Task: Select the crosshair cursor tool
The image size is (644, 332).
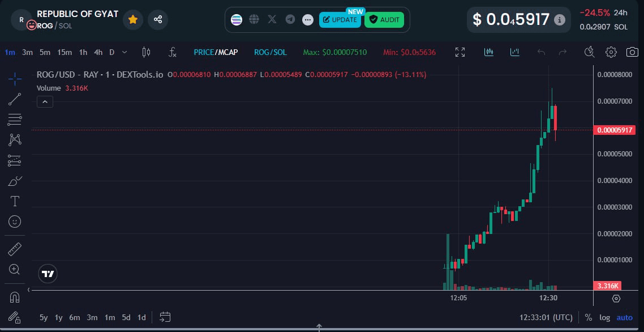Action: pyautogui.click(x=15, y=79)
